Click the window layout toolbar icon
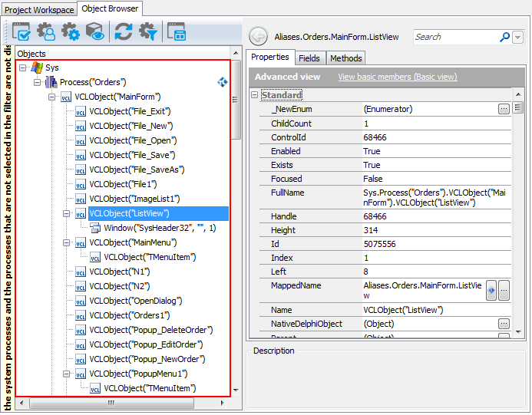 pyautogui.click(x=177, y=31)
